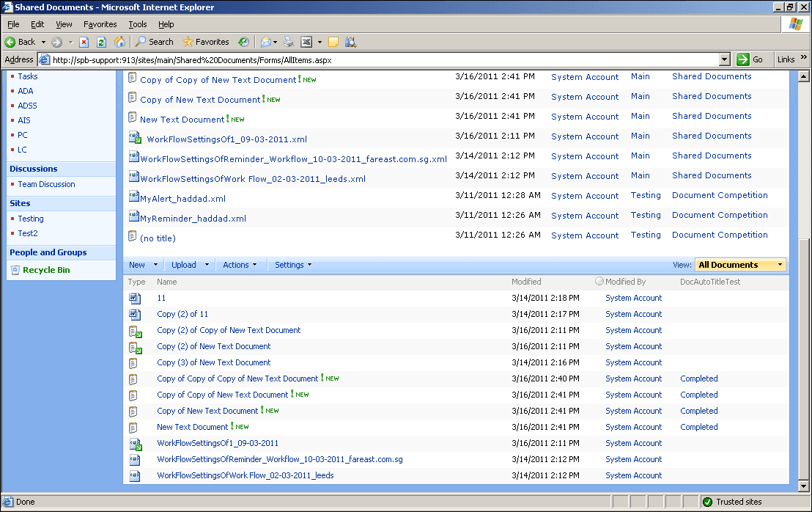The height and width of the screenshot is (512, 812).
Task: Click the History icon in toolbar
Action: (x=243, y=42)
